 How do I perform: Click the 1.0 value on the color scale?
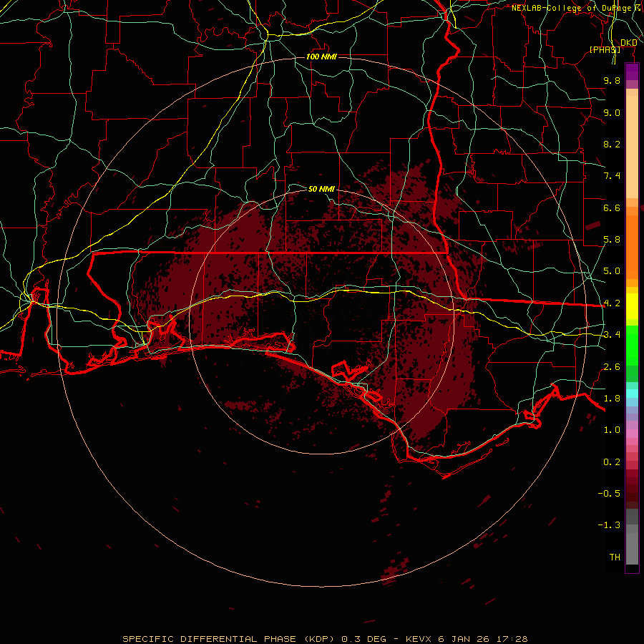coord(612,430)
